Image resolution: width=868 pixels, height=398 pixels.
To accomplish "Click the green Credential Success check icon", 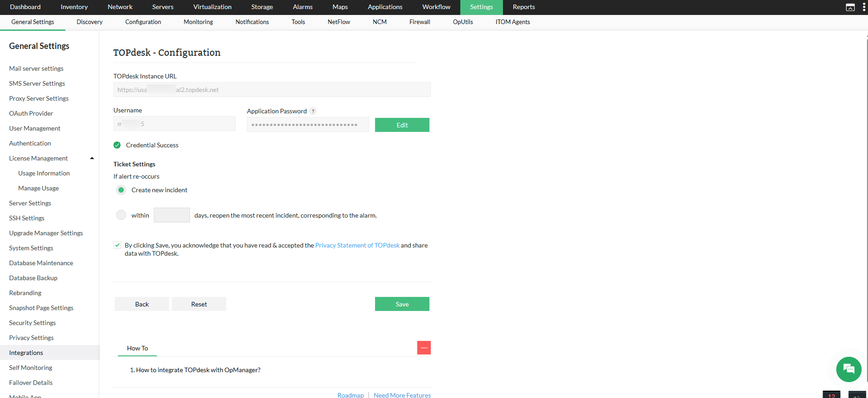I will point(117,145).
